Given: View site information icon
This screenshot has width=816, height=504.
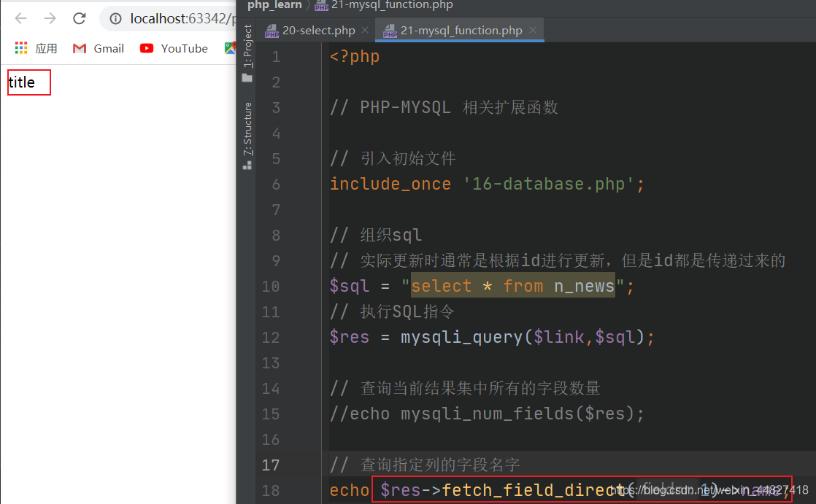Looking at the screenshot, I should click(x=115, y=19).
